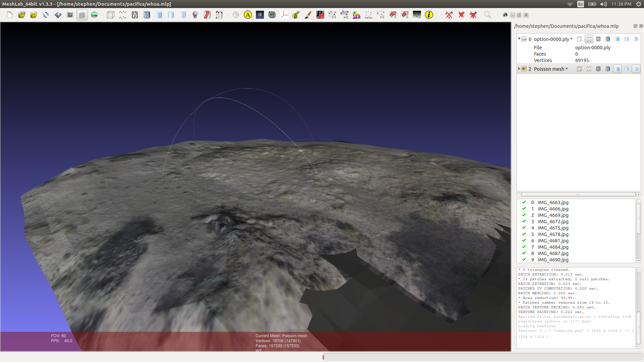The height and width of the screenshot is (362, 644).
Task: Save the project with floppy icon
Action: click(x=58, y=15)
